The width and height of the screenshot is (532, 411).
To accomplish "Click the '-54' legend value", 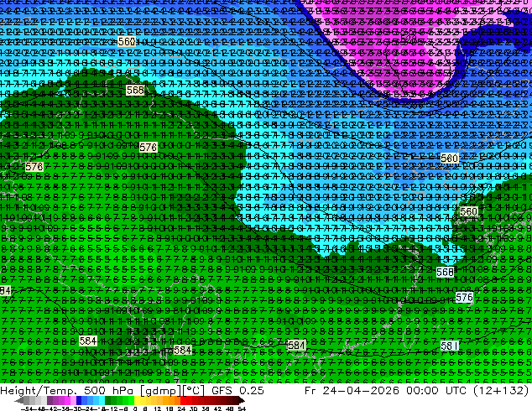I will 27,409.
